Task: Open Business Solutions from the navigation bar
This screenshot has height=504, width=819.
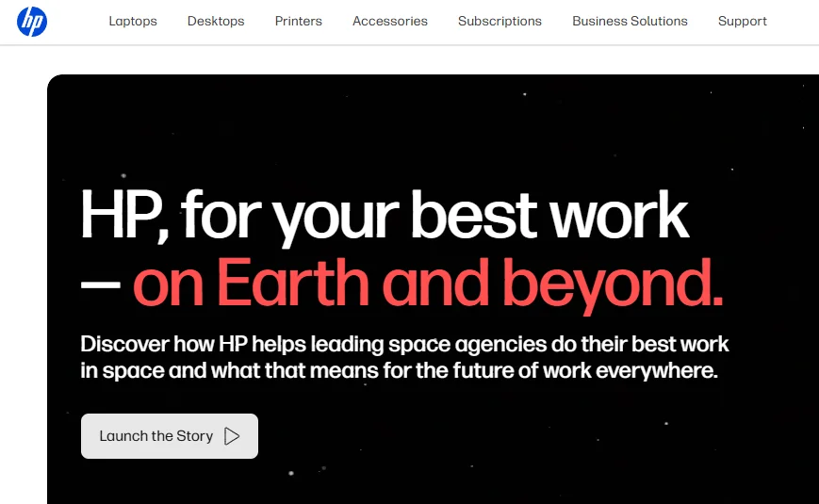Action: (630, 21)
